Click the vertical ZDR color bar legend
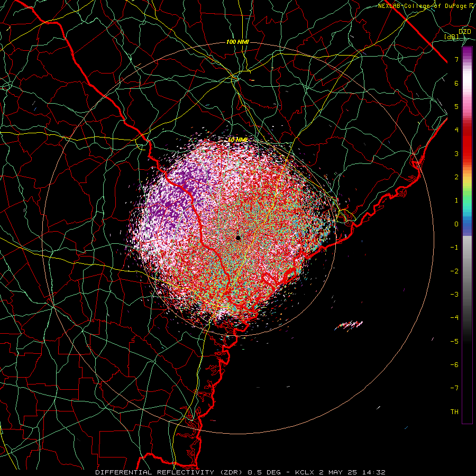The width and height of the screenshot is (476, 476). tap(467, 235)
